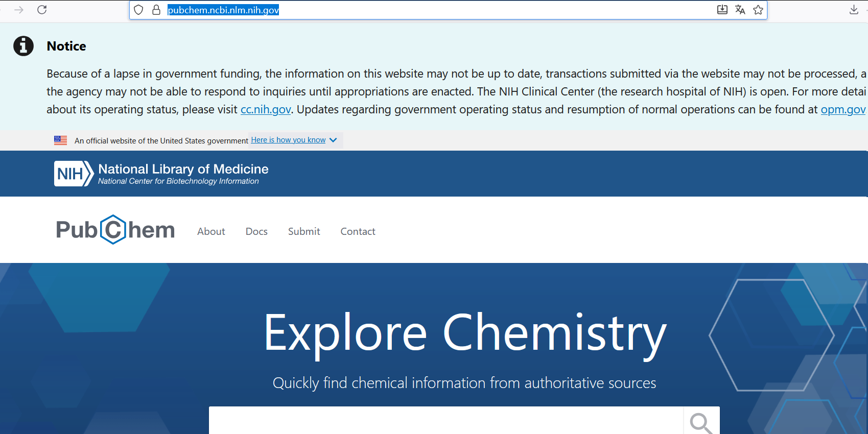Click the NIH logo badge

click(74, 174)
